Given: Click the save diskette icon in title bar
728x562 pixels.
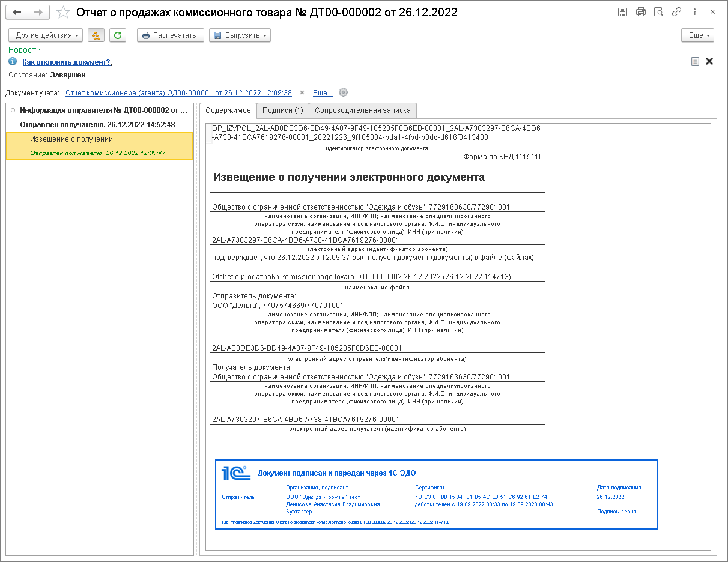Looking at the screenshot, I should (x=622, y=12).
